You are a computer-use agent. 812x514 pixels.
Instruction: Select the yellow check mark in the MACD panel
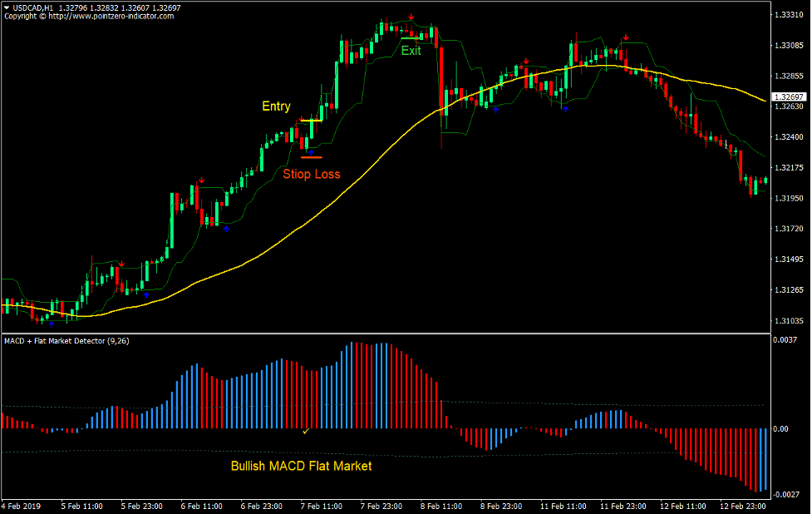tap(306, 432)
